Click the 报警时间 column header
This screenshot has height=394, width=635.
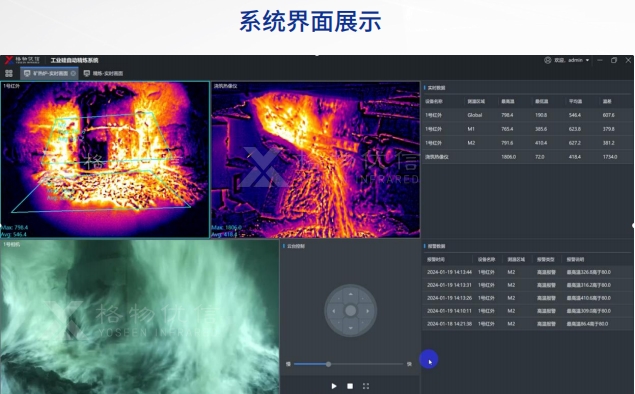tap(435, 259)
